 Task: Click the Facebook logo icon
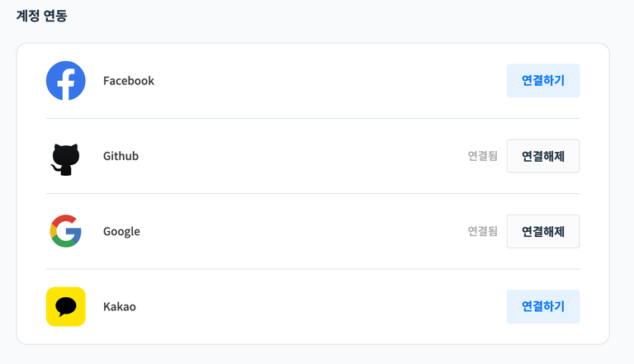65,81
